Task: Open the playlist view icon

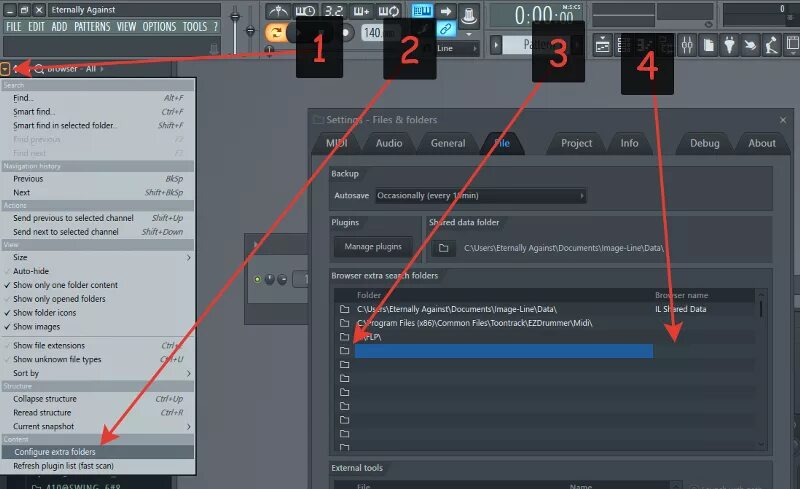Action: point(603,45)
